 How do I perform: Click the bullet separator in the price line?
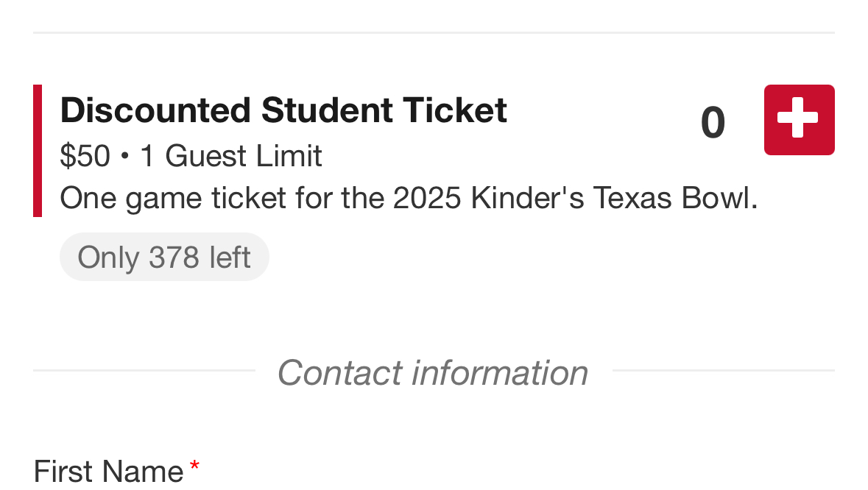[125, 157]
